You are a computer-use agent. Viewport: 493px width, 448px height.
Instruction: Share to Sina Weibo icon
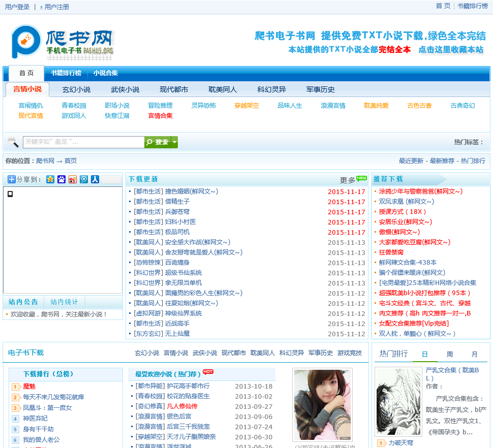(73, 179)
